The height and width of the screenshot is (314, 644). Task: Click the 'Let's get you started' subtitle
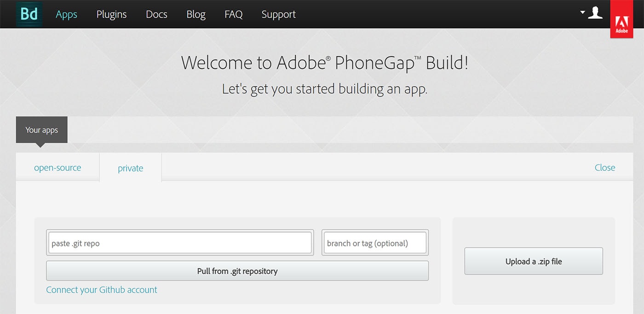point(325,88)
